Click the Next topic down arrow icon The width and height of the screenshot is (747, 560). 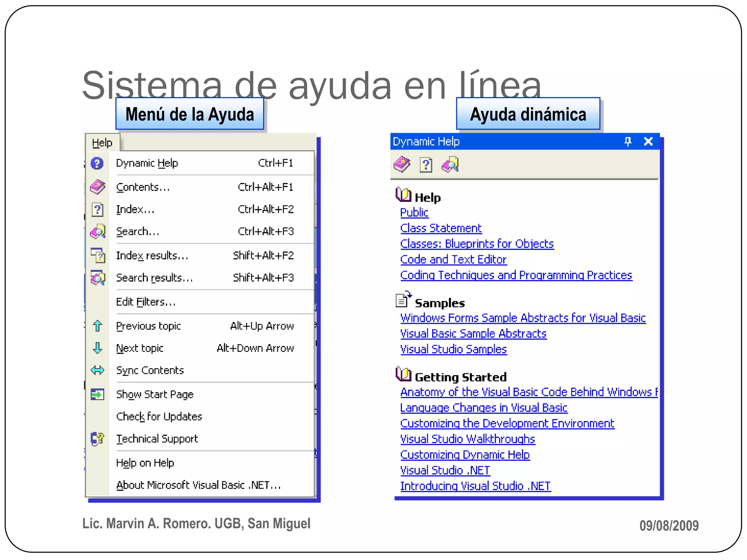click(x=97, y=348)
